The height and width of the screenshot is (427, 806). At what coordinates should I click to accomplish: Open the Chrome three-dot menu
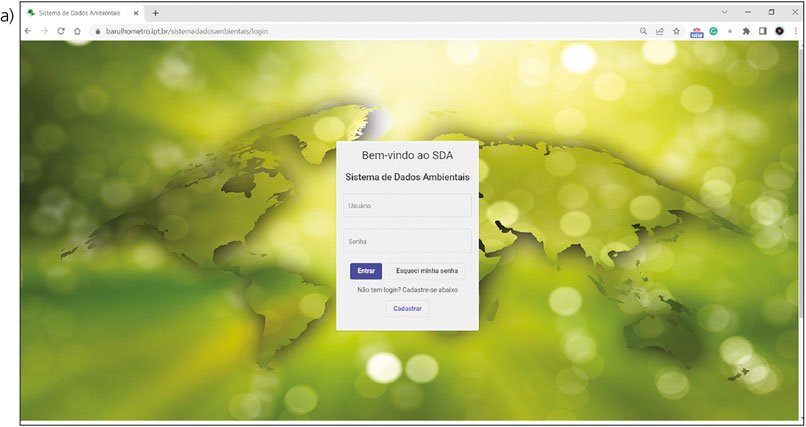[x=794, y=31]
